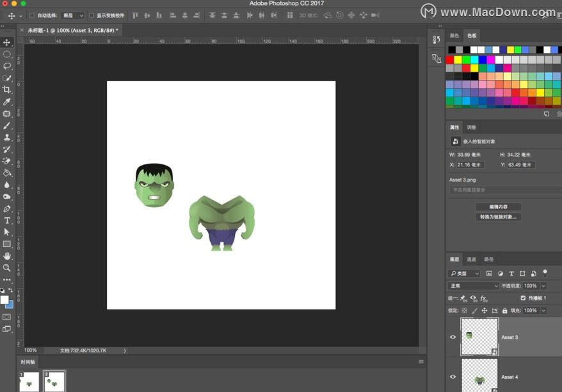This screenshot has height=392, width=562.
Task: Open the Edit Toolbar three-dots button
Action: (7, 279)
